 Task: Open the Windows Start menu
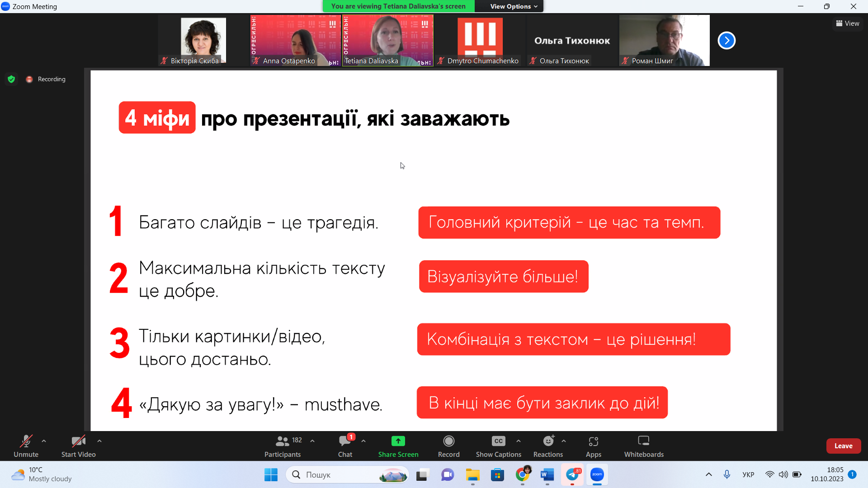coord(271,475)
